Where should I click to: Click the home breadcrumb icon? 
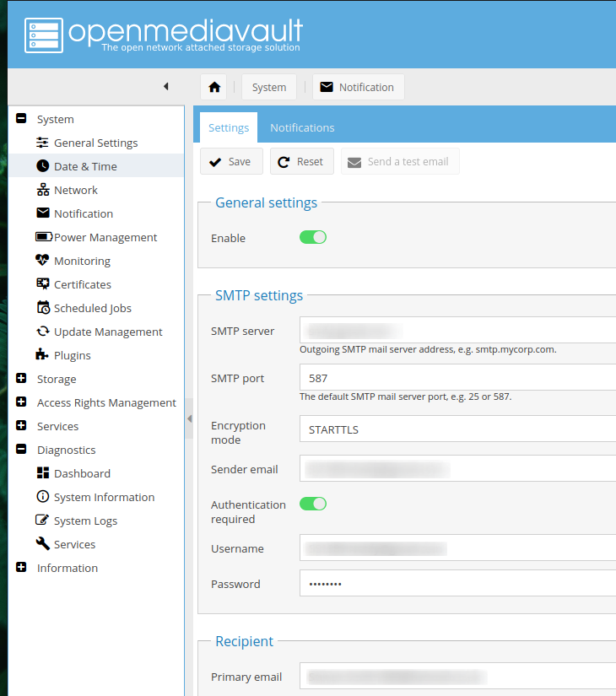214,87
